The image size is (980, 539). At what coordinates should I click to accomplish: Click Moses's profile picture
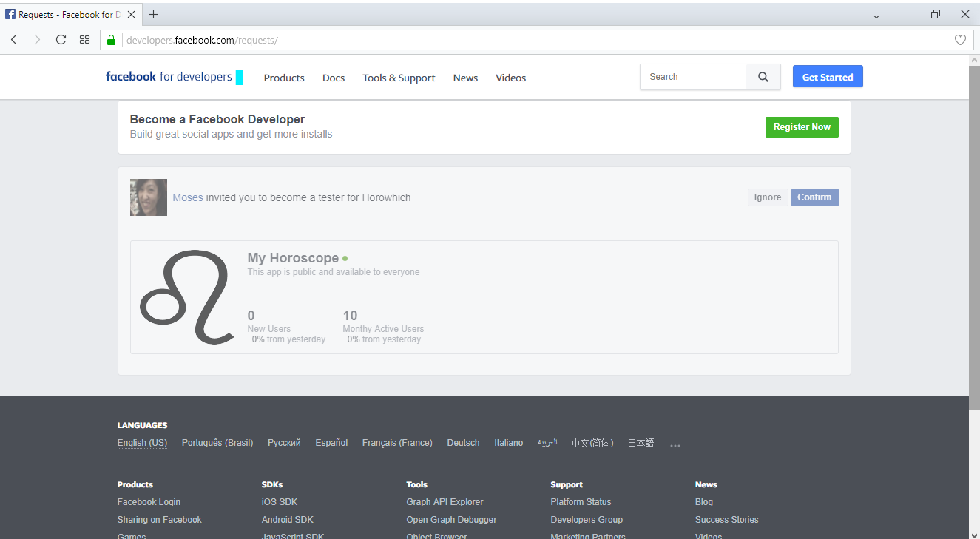coord(149,197)
